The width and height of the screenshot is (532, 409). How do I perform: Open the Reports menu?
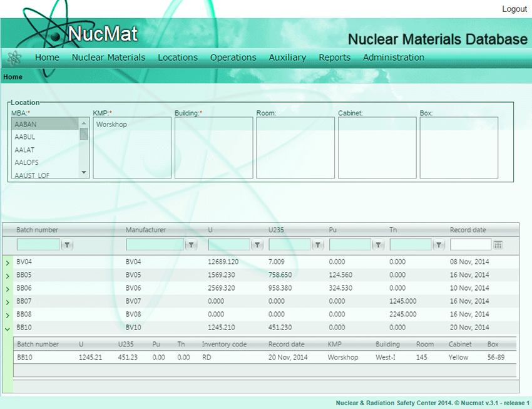pos(334,58)
